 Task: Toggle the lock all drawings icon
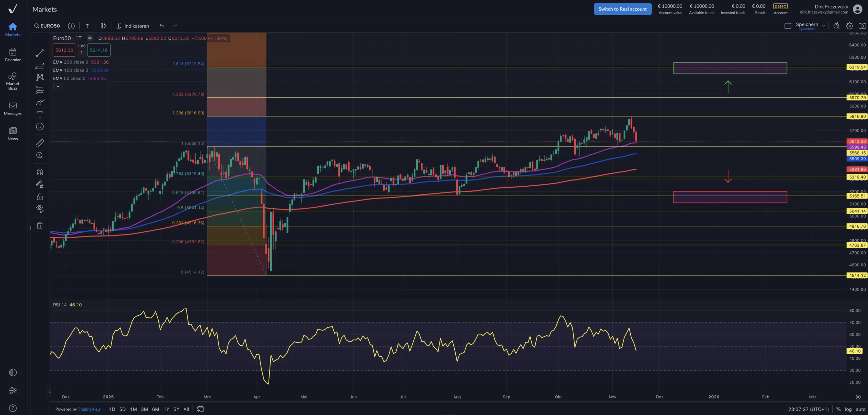tap(40, 197)
